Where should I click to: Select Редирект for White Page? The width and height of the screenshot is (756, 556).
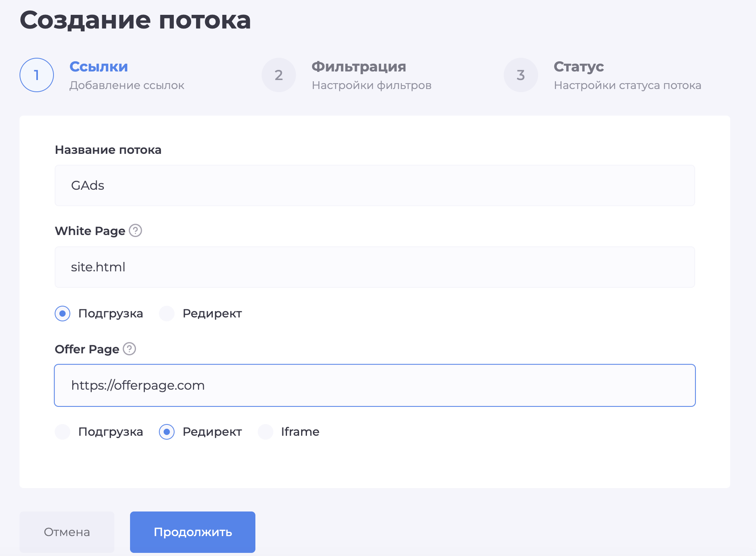point(166,313)
